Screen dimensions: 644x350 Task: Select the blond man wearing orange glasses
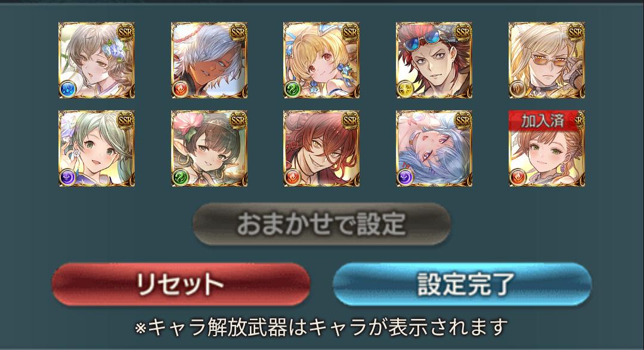(x=547, y=60)
